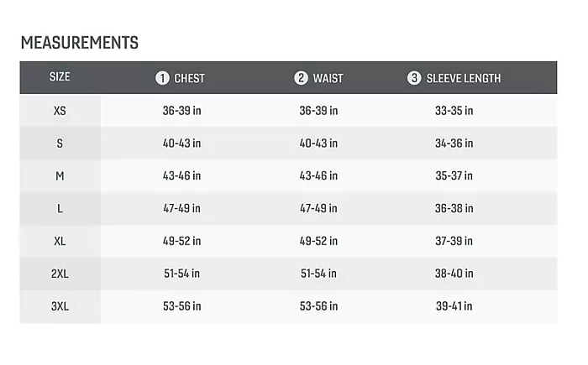Select the XL size row label
The width and height of the screenshot is (588, 365).
coord(60,241)
